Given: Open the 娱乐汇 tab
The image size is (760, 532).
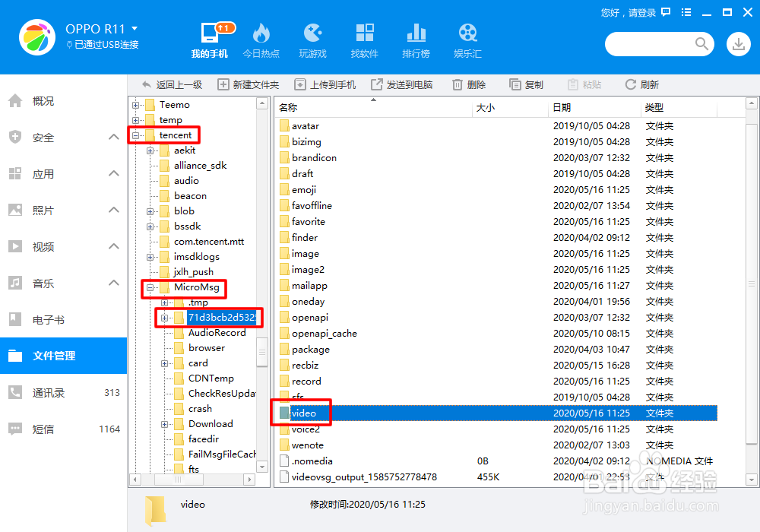Looking at the screenshot, I should (467, 41).
